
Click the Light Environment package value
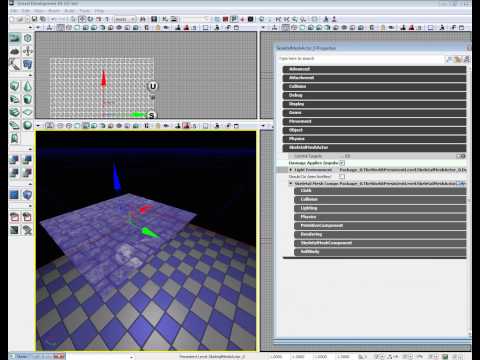click(403, 170)
